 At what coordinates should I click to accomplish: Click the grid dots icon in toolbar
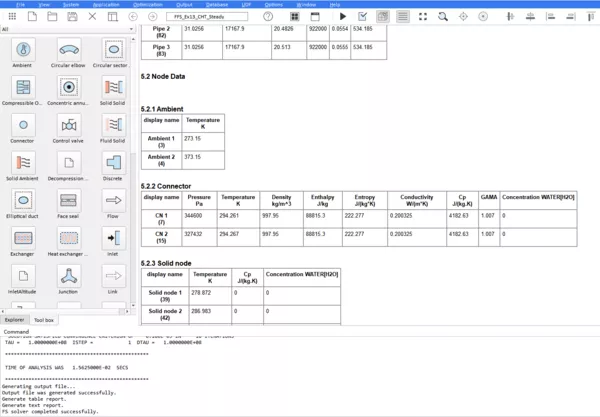coord(12,16)
